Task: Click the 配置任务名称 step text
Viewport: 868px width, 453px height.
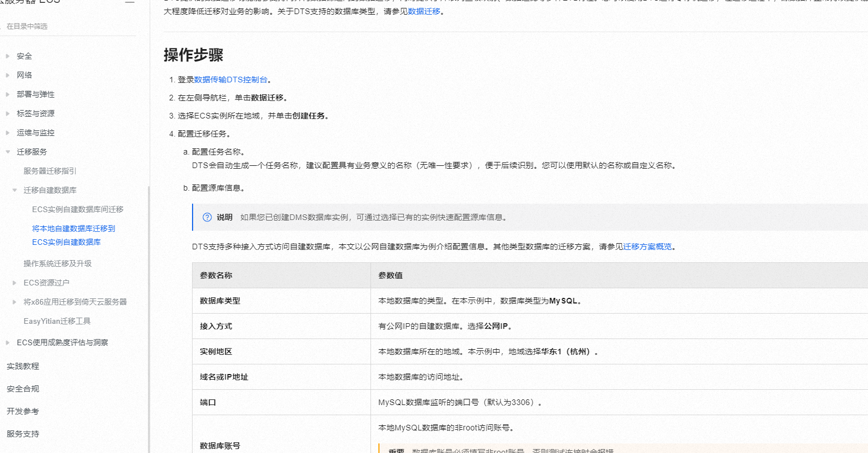Action: (218, 152)
